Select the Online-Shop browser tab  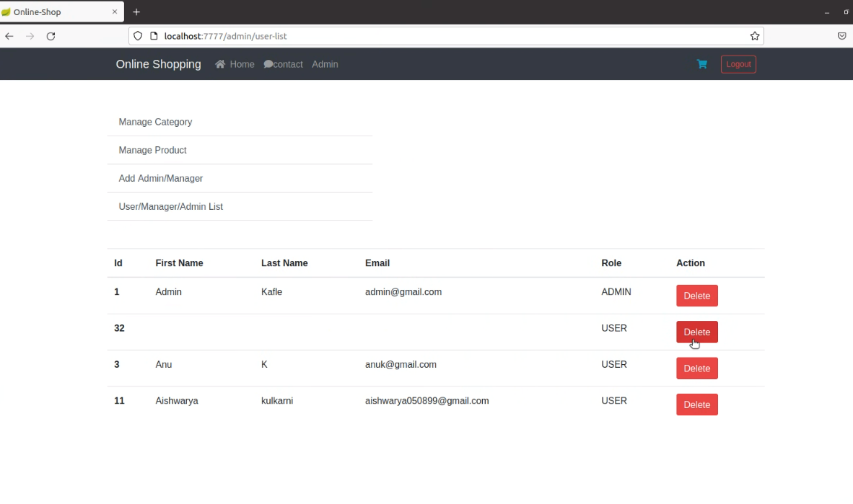pos(58,12)
